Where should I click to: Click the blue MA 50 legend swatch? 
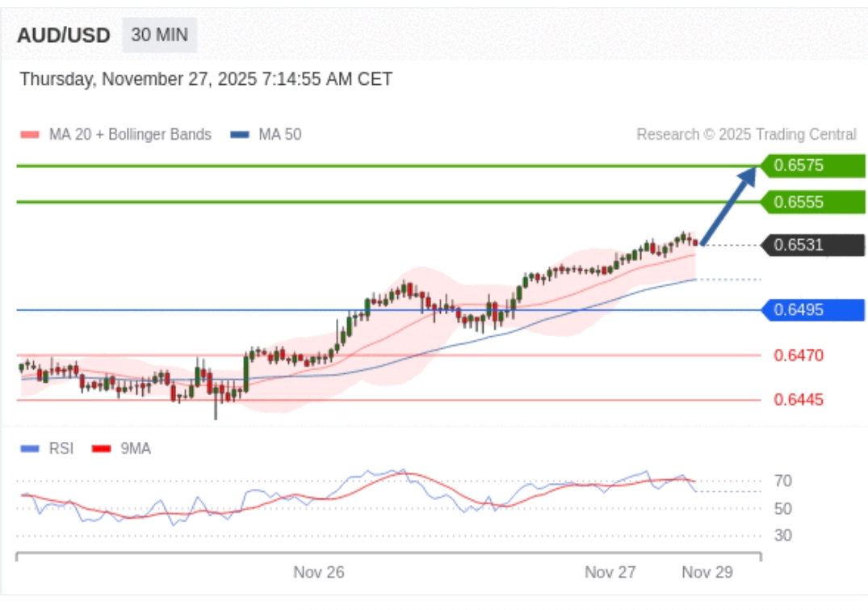[239, 135]
